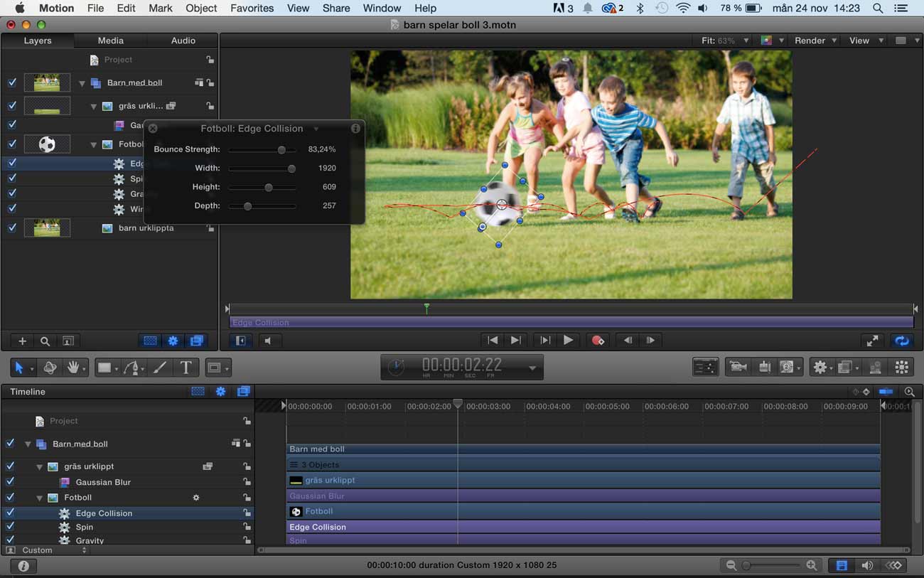Click the Pan hand tool
Screen dimensions: 924x578
(x=73, y=368)
